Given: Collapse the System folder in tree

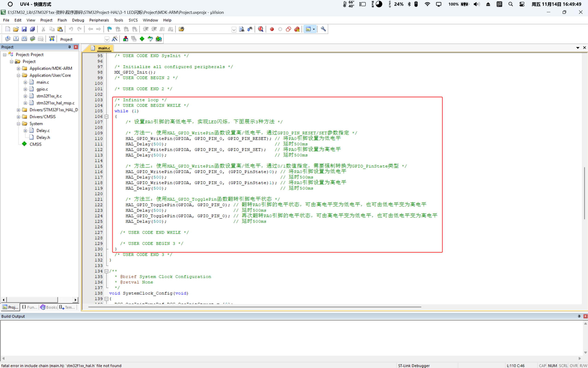Looking at the screenshot, I should [18, 124].
